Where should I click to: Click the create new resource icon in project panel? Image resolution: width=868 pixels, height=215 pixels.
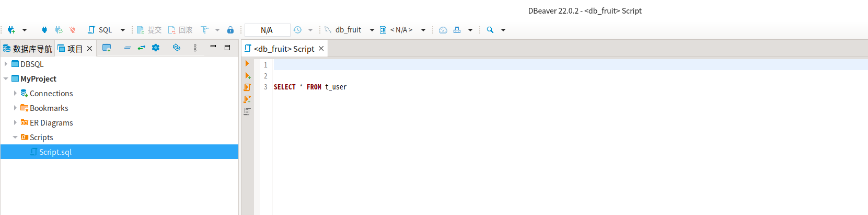point(107,48)
